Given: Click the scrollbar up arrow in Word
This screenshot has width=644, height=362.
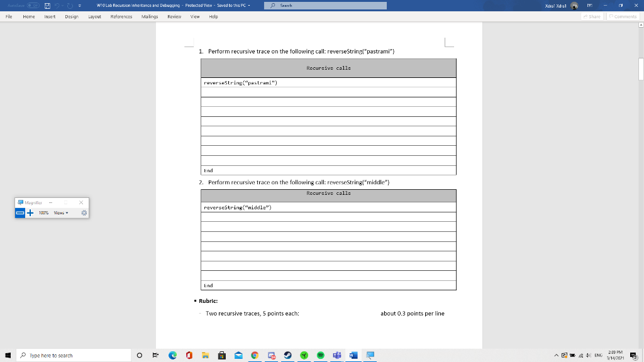Looking at the screenshot, I should point(641,25).
